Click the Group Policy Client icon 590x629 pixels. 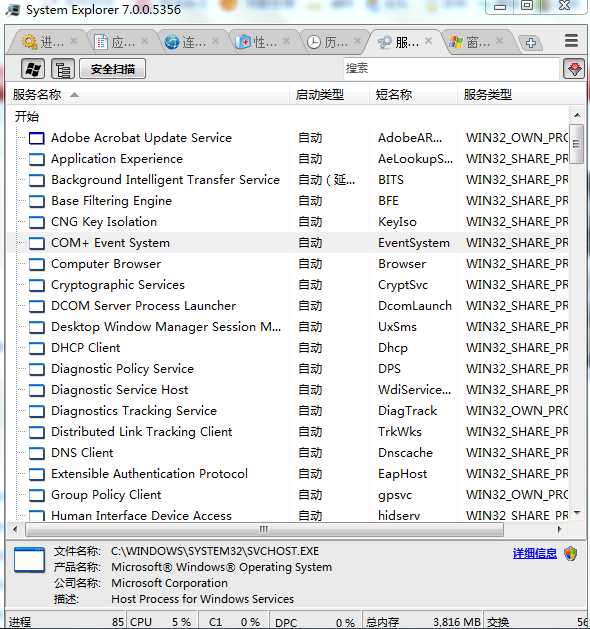click(36, 495)
